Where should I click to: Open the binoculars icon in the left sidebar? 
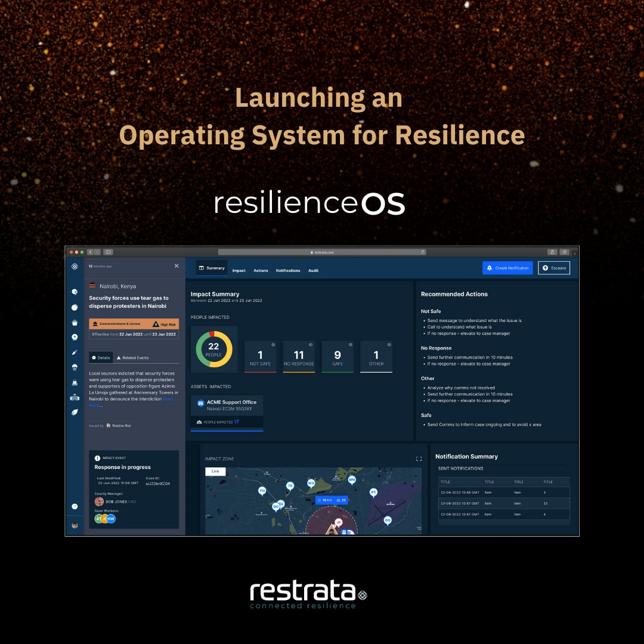(x=75, y=397)
